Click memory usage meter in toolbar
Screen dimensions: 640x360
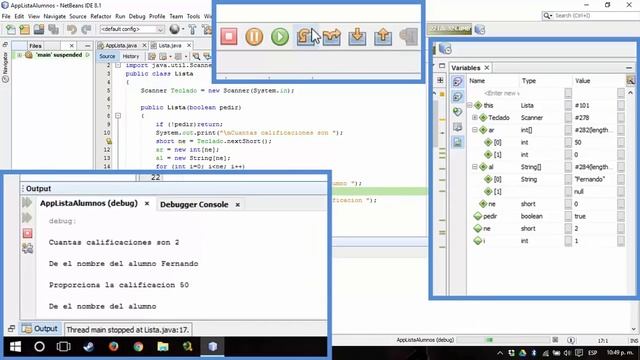[x=450, y=29]
